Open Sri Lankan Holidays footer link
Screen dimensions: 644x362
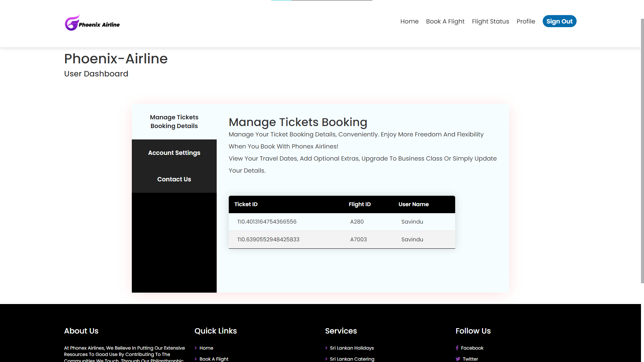[352, 348]
